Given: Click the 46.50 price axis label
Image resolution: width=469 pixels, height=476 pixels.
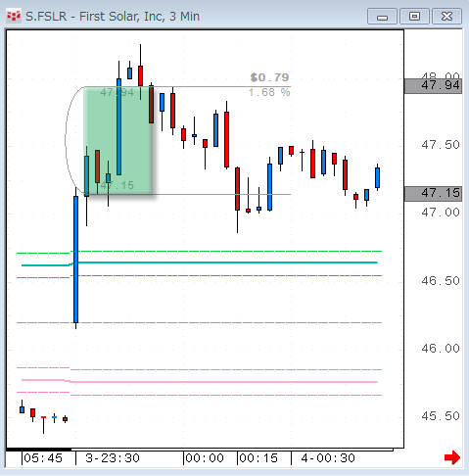Looking at the screenshot, I should click(441, 281).
